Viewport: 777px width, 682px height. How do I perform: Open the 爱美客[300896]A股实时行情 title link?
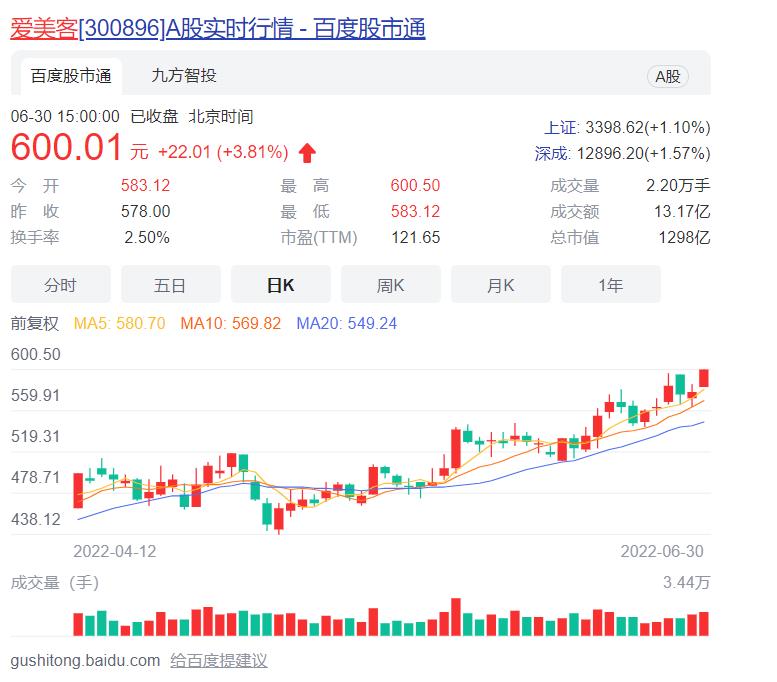tap(218, 28)
